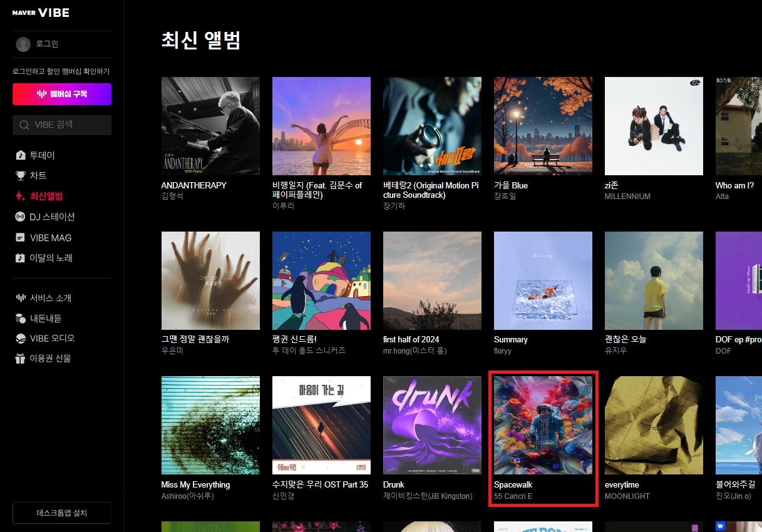Open the 투데이 menu item

[43, 155]
